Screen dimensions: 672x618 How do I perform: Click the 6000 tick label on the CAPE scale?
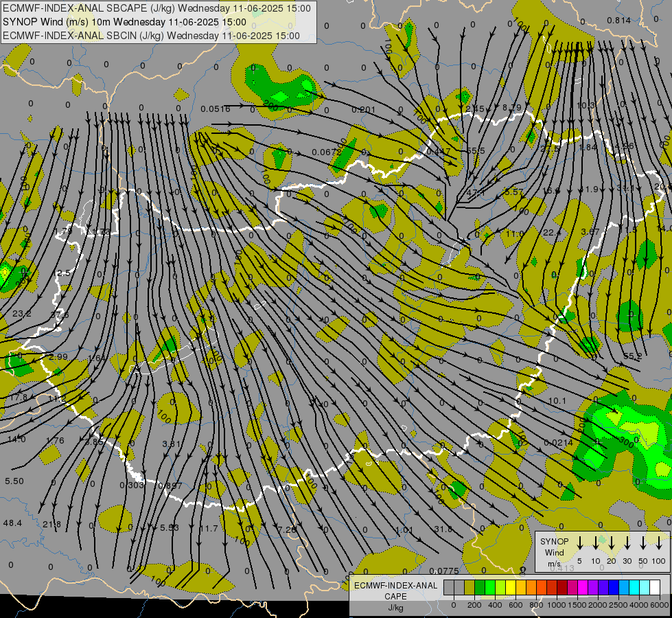[x=660, y=605]
